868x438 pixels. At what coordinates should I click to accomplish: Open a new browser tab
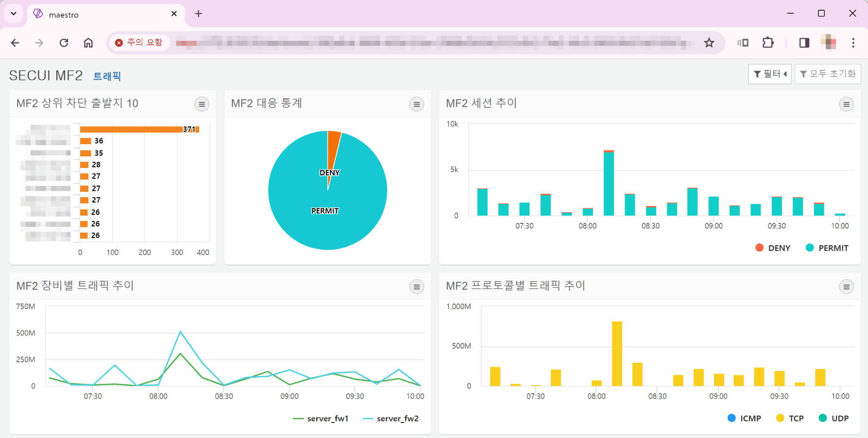[198, 14]
